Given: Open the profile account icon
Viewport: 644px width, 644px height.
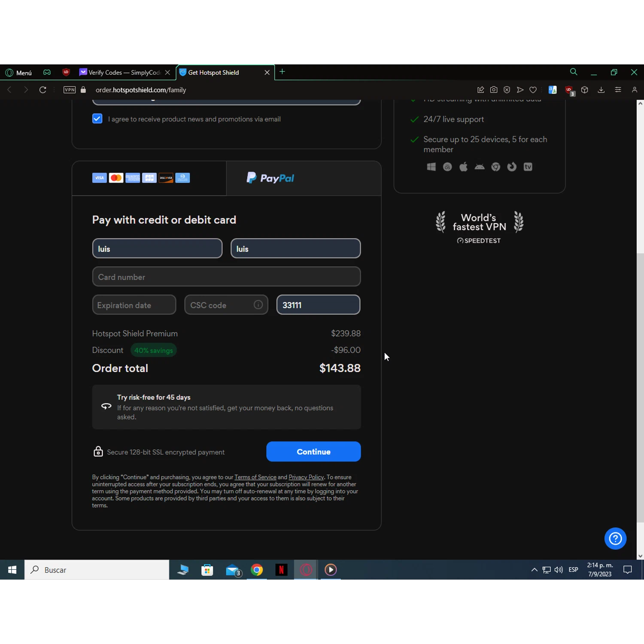Looking at the screenshot, I should [x=635, y=90].
